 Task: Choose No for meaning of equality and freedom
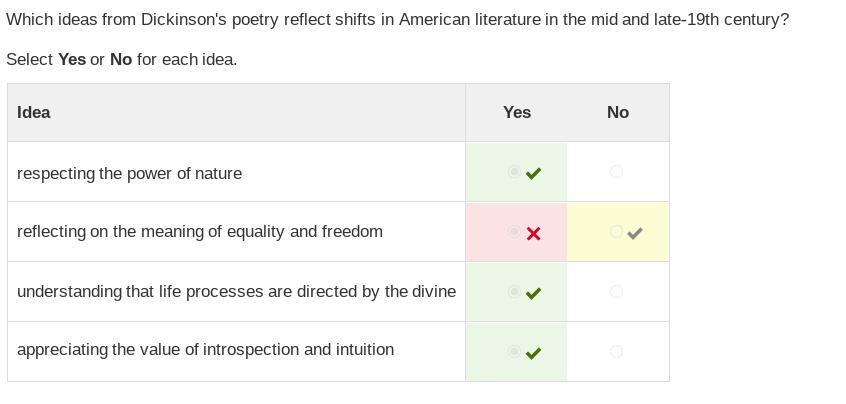tap(616, 232)
